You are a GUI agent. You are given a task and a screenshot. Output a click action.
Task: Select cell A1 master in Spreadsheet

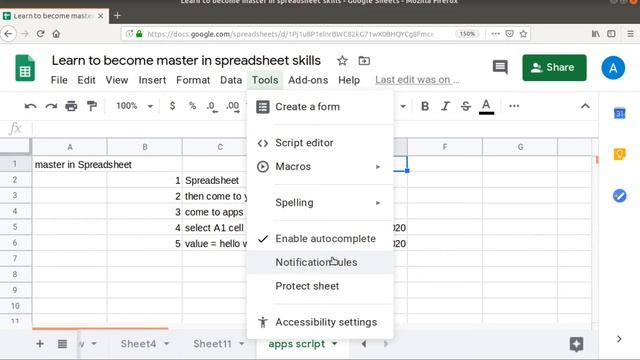[70, 164]
